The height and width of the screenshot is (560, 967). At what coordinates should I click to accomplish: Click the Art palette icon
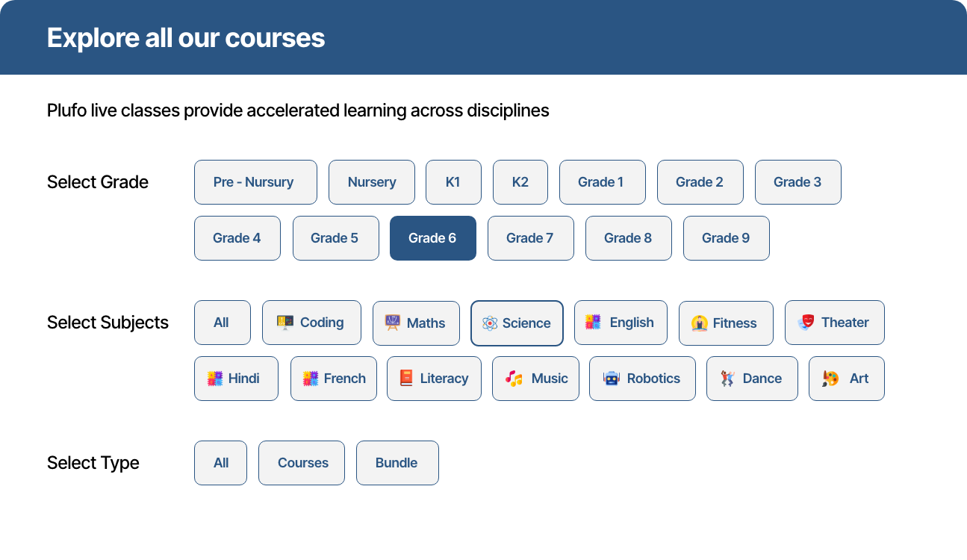coord(830,379)
